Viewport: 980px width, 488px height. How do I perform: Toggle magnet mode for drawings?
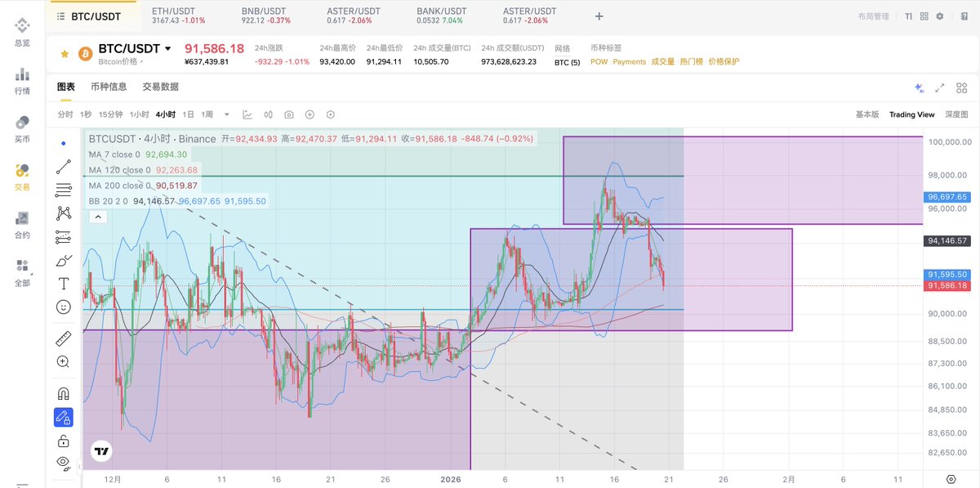[64, 393]
